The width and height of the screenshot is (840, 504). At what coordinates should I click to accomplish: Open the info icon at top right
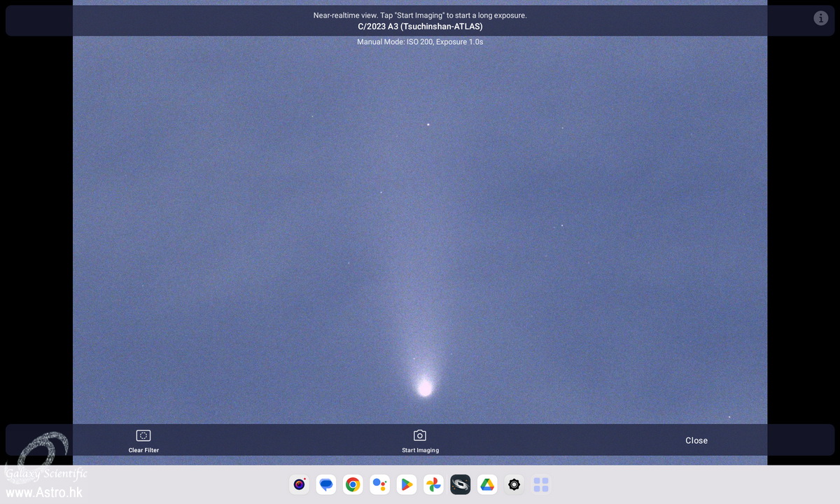[x=820, y=18]
